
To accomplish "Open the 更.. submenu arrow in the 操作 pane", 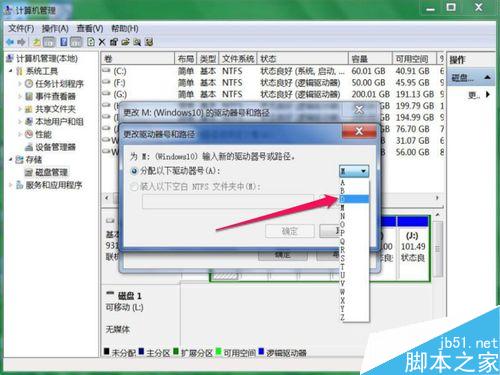I will (x=488, y=94).
